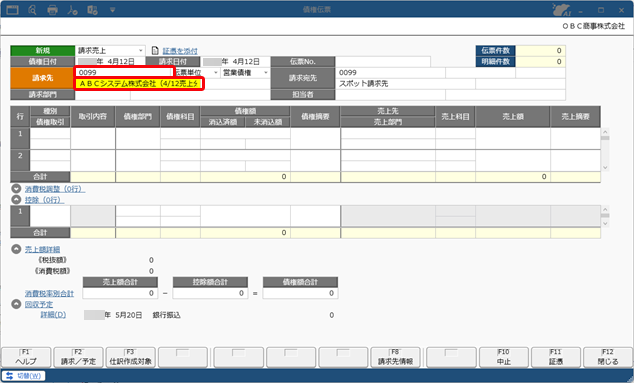Click the 銀行振込 payment method text
This screenshot has height=383, width=634.
pyautogui.click(x=167, y=315)
